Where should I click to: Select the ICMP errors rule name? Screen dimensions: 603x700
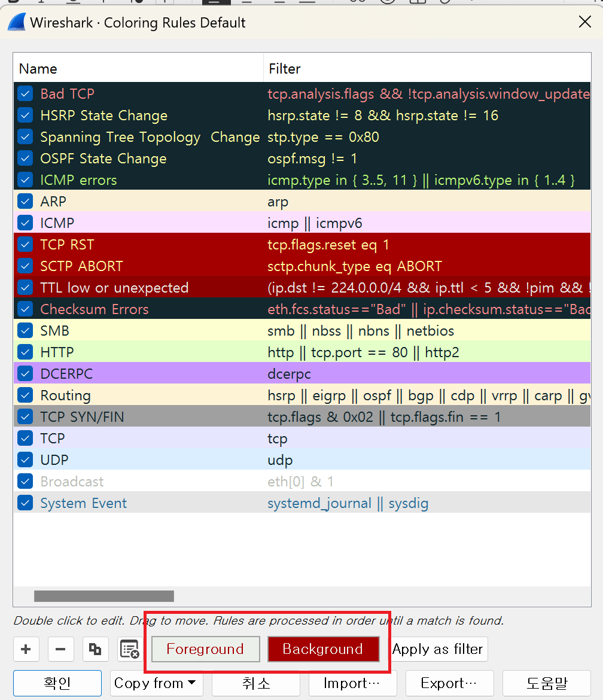(x=78, y=180)
